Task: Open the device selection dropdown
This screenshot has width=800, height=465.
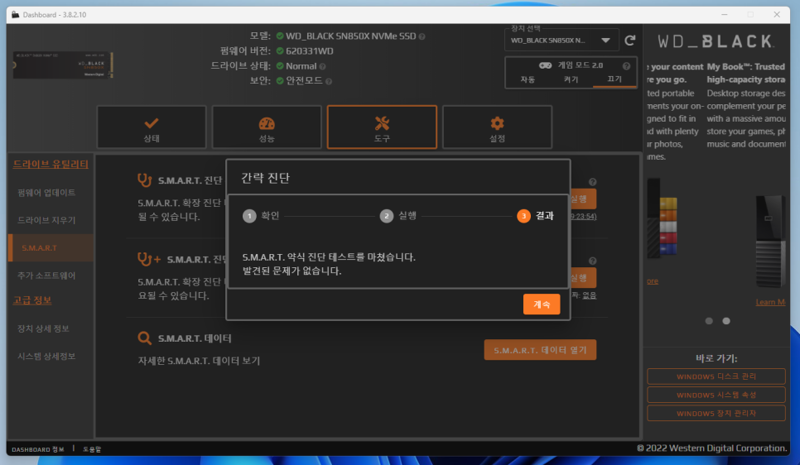Action: coord(561,40)
